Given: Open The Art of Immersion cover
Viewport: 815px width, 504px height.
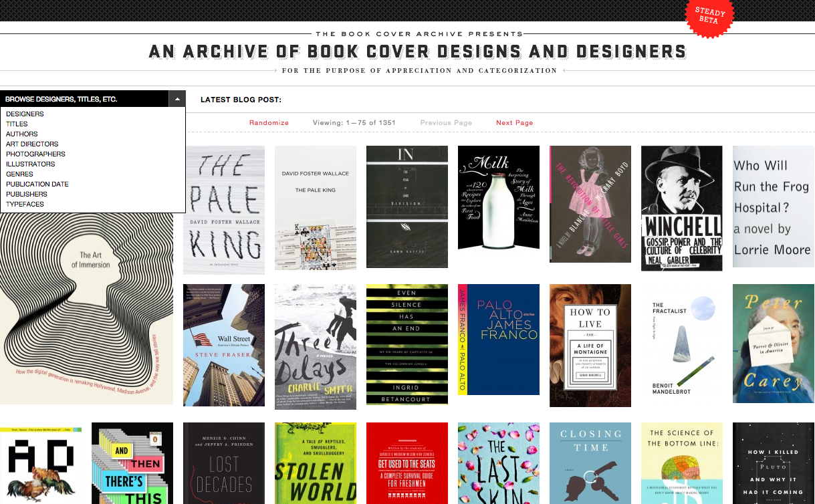Looking at the screenshot, I should (x=86, y=307).
